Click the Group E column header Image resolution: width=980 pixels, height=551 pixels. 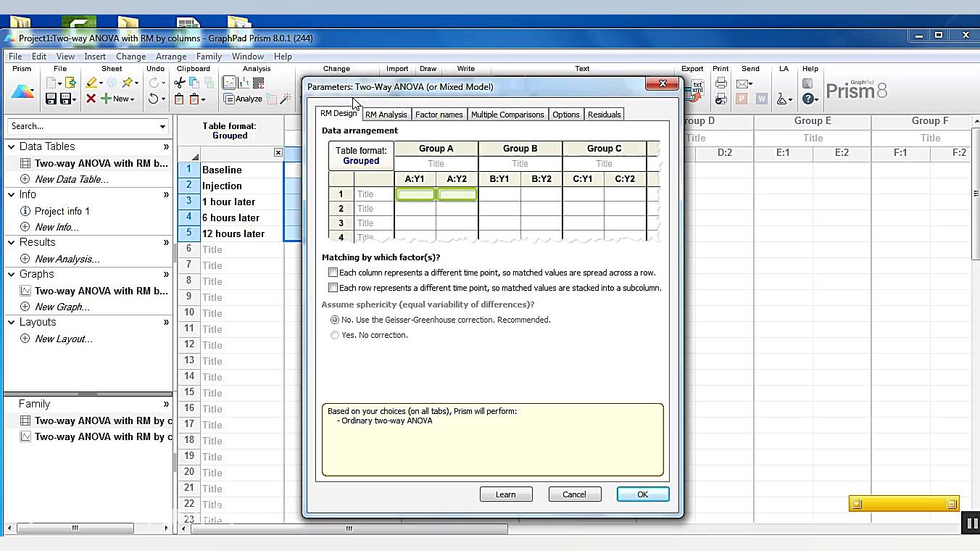pos(813,121)
